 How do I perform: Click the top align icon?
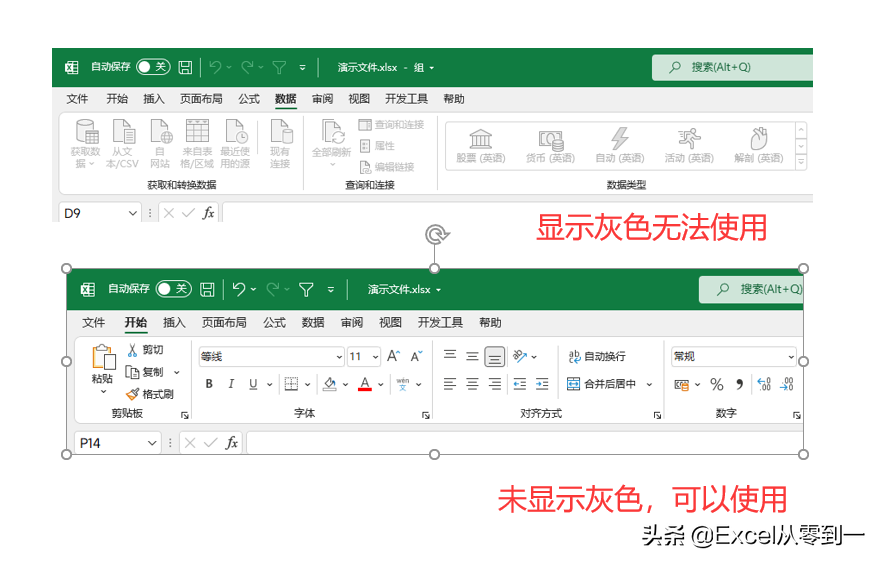(x=450, y=356)
